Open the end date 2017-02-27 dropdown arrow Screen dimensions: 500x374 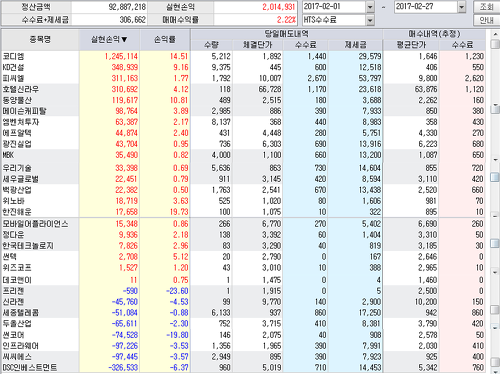pos(461,7)
